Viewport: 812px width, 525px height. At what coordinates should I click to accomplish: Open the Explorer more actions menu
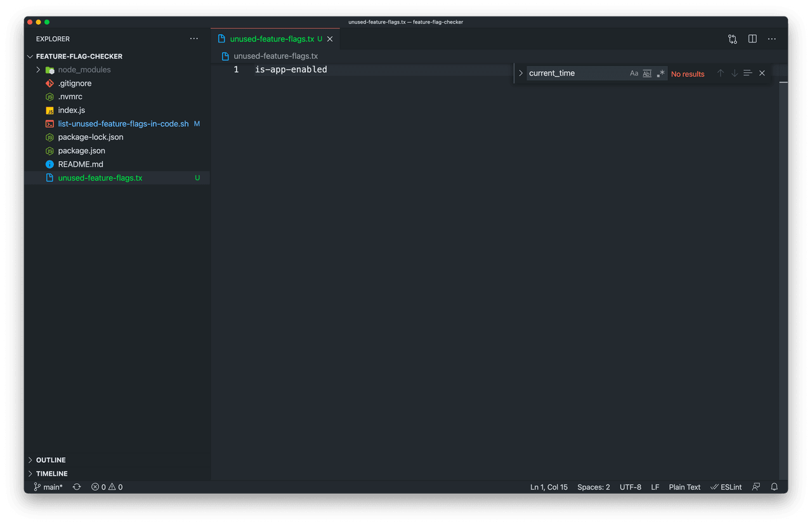(x=193, y=39)
